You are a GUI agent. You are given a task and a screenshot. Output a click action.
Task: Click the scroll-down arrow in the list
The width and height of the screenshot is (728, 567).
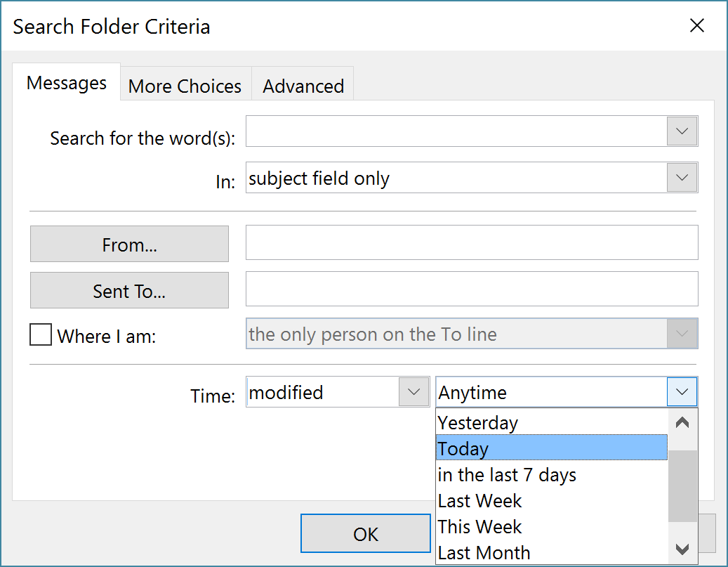coord(682,549)
